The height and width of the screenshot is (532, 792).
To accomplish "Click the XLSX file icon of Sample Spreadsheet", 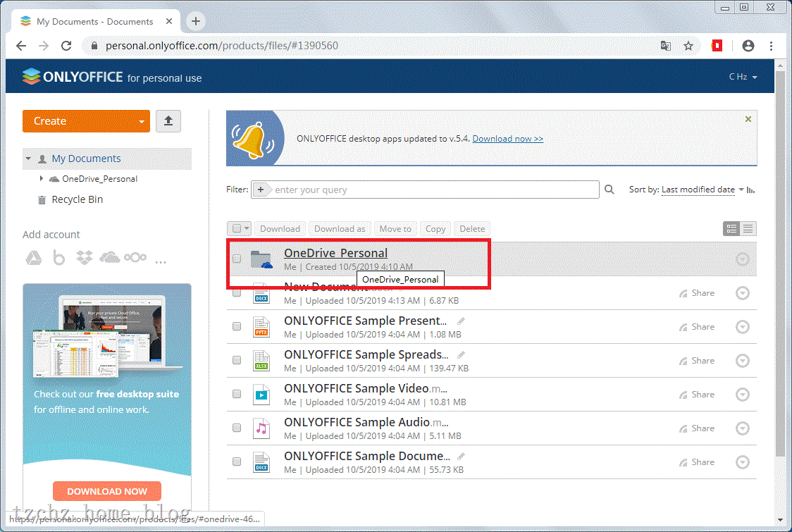I will 261,361.
